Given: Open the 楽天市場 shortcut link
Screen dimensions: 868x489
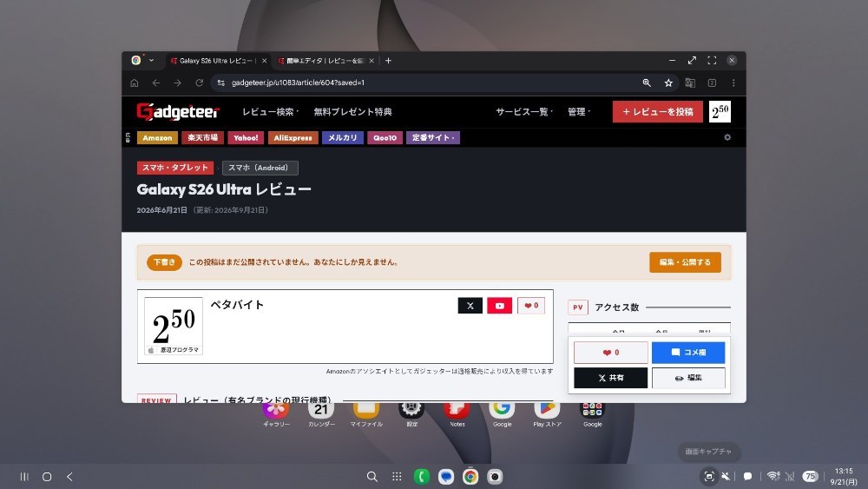Looking at the screenshot, I should (202, 138).
